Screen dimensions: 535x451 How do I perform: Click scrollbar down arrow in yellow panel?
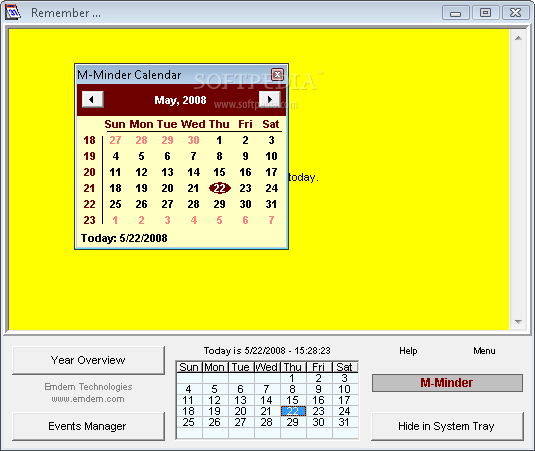click(x=518, y=322)
